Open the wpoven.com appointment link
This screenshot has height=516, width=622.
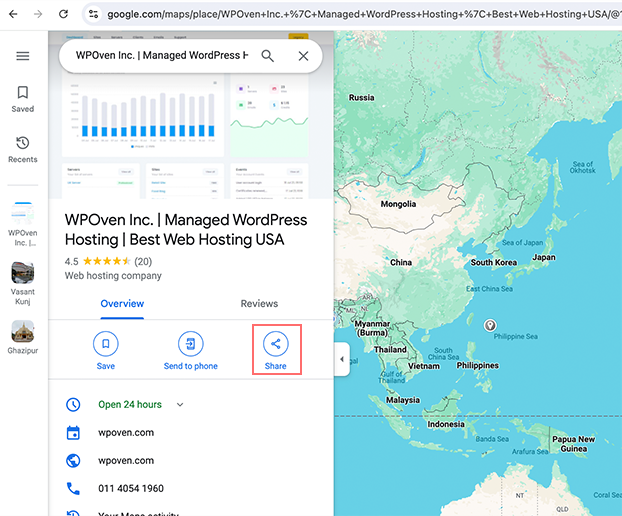126,433
